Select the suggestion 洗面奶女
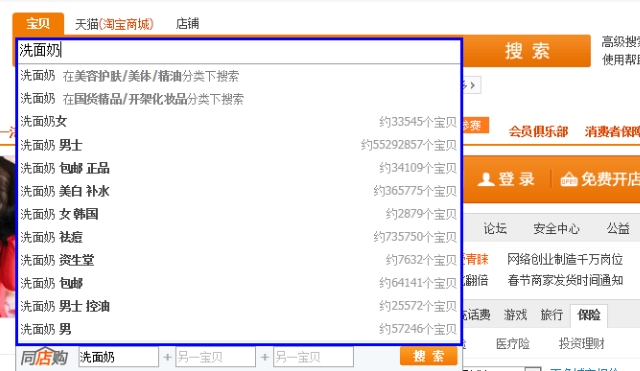The width and height of the screenshot is (640, 371). click(239, 121)
